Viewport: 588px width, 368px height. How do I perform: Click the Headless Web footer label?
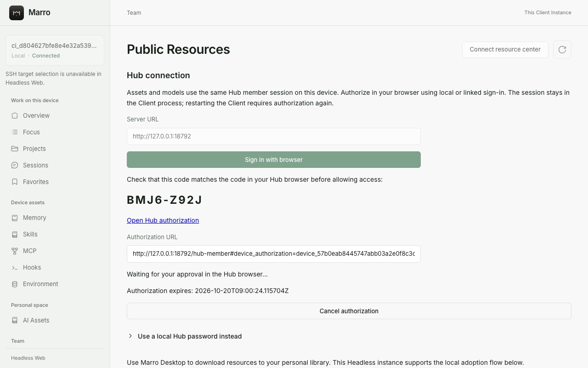pos(28,358)
